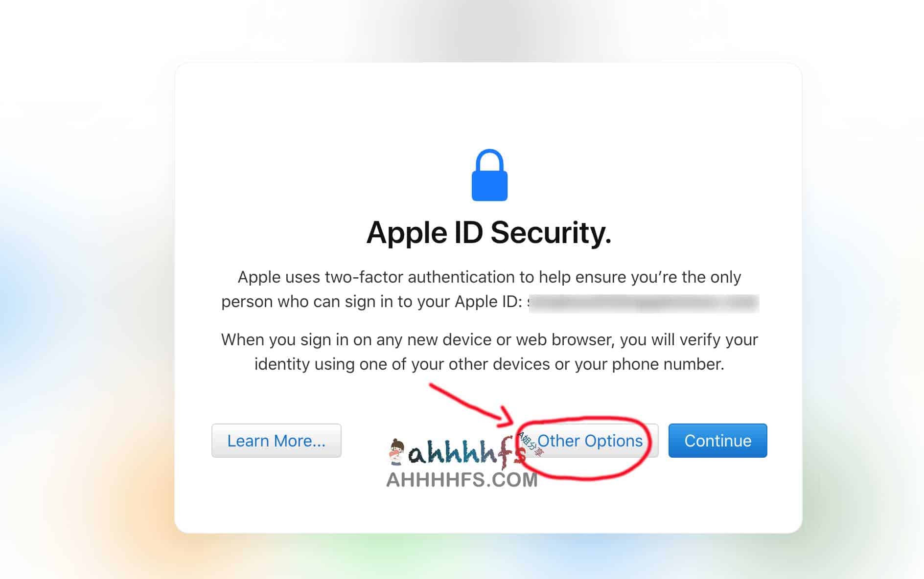Choose the Other Options button
The width and height of the screenshot is (924, 579).
click(x=590, y=441)
